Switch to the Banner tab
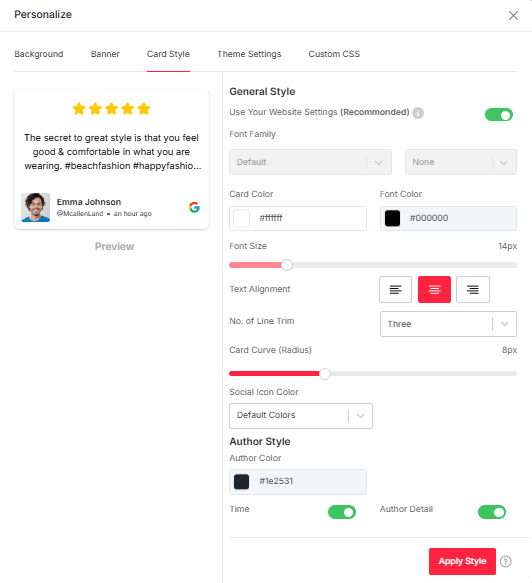The image size is (532, 583). click(x=105, y=54)
